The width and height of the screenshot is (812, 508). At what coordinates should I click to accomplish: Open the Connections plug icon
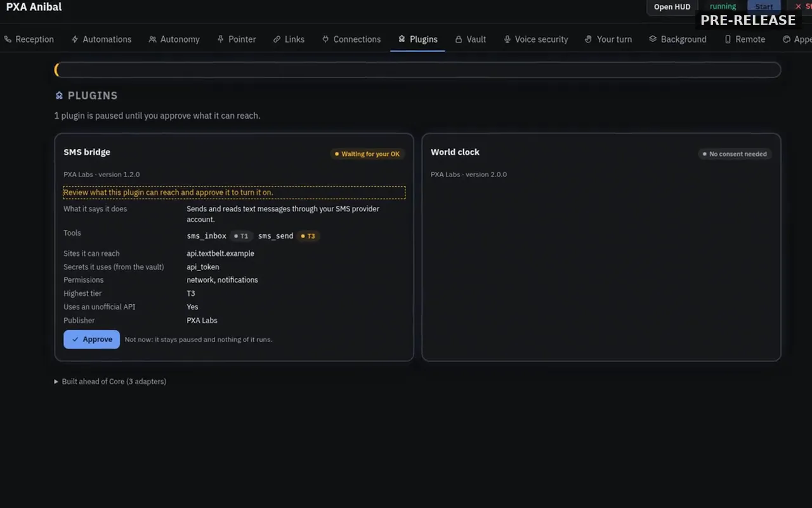(x=325, y=39)
